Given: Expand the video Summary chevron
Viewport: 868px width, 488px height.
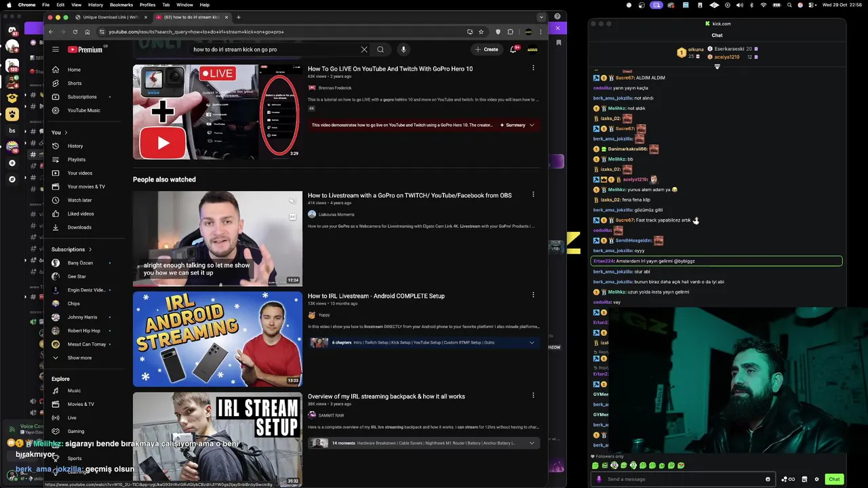Looking at the screenshot, I should (x=532, y=125).
